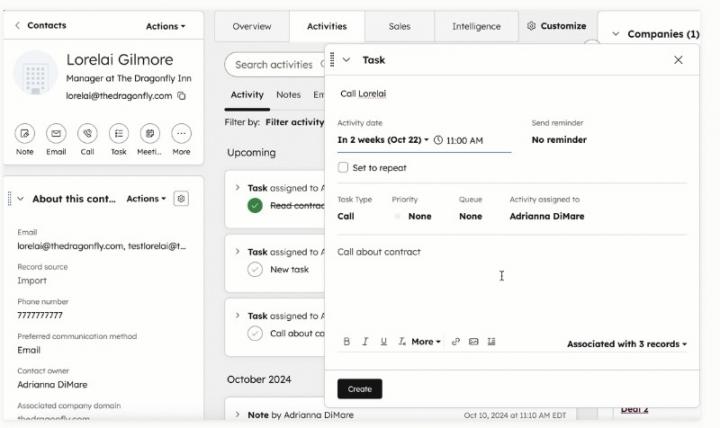
Task: Click the contact avatar placeholder
Action: 35,73
